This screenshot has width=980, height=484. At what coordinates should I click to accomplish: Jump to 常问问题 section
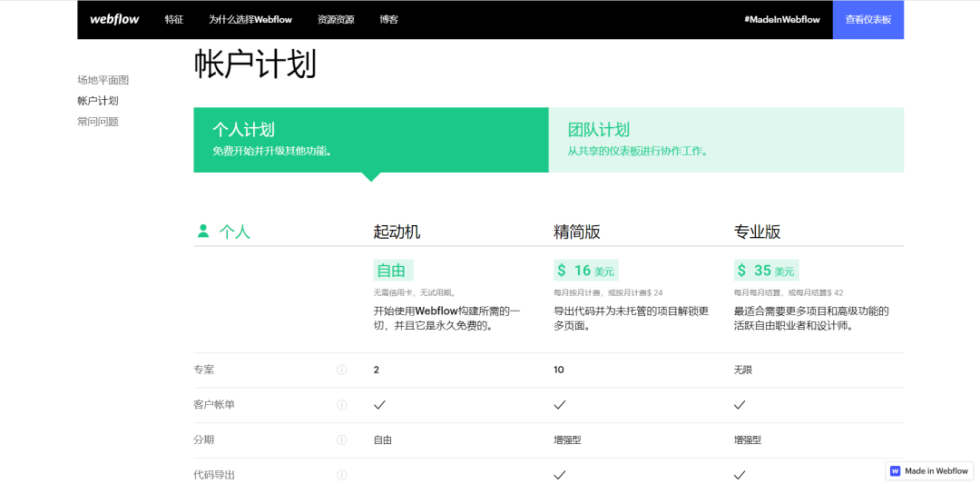pos(98,122)
